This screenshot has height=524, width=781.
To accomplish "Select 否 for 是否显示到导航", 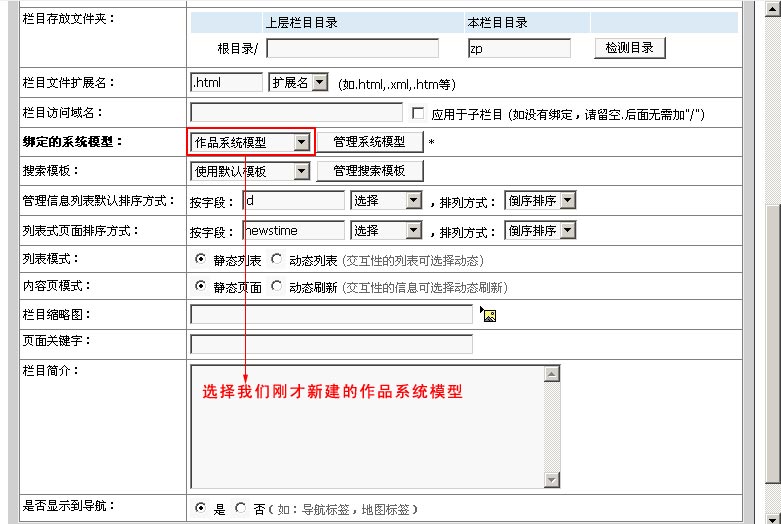I will 240,508.
